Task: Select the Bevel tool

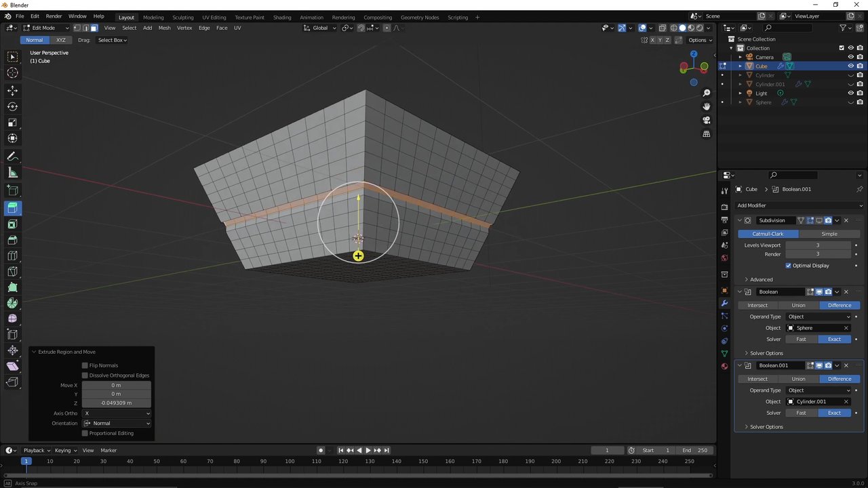Action: [12, 240]
